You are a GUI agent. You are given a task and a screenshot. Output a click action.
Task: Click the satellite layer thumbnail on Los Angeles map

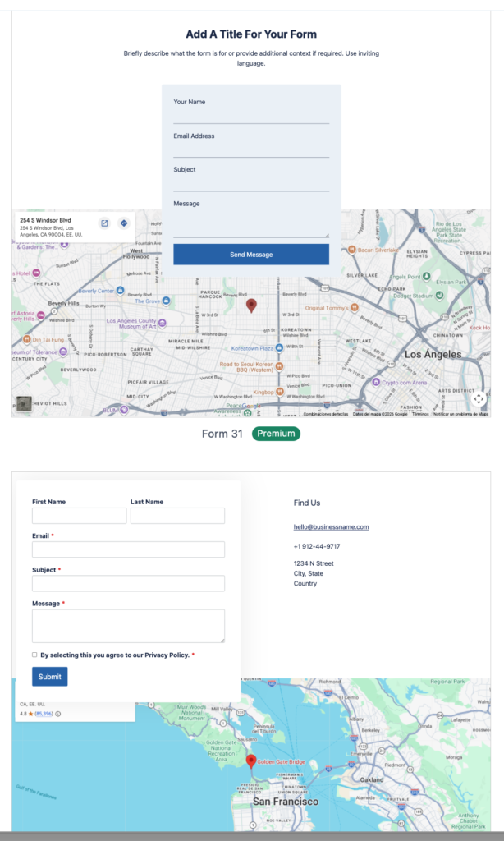pos(24,404)
